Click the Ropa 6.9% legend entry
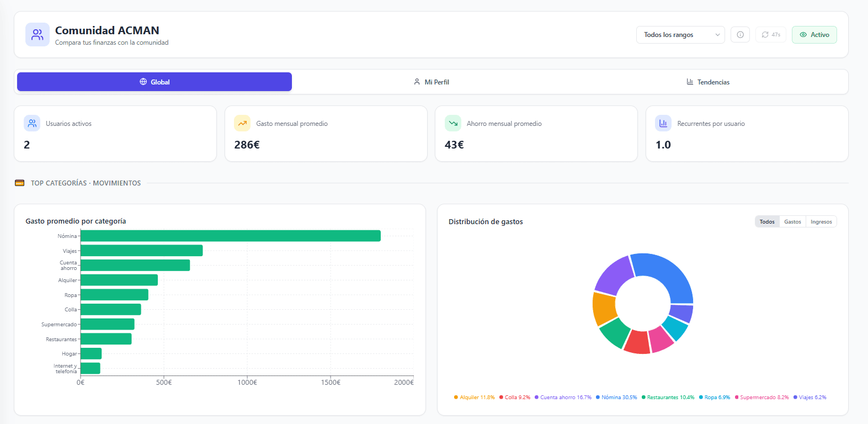 click(715, 397)
